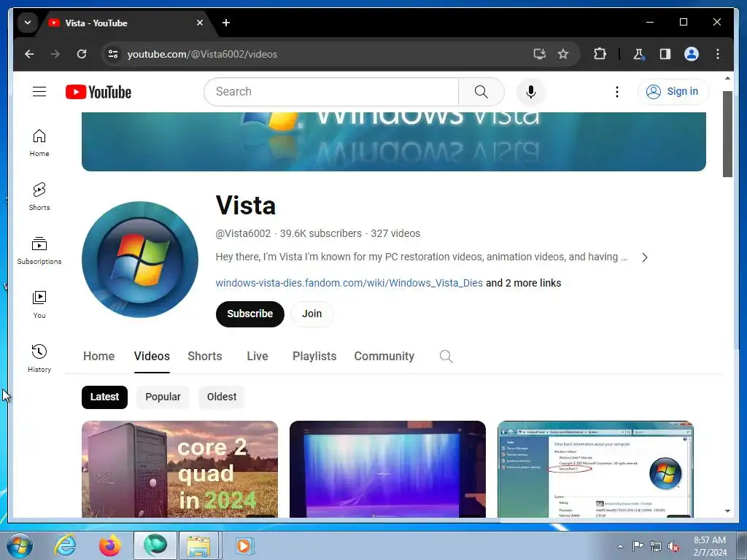Click the Sign in button
Screen dimensions: 747x560
click(x=673, y=91)
